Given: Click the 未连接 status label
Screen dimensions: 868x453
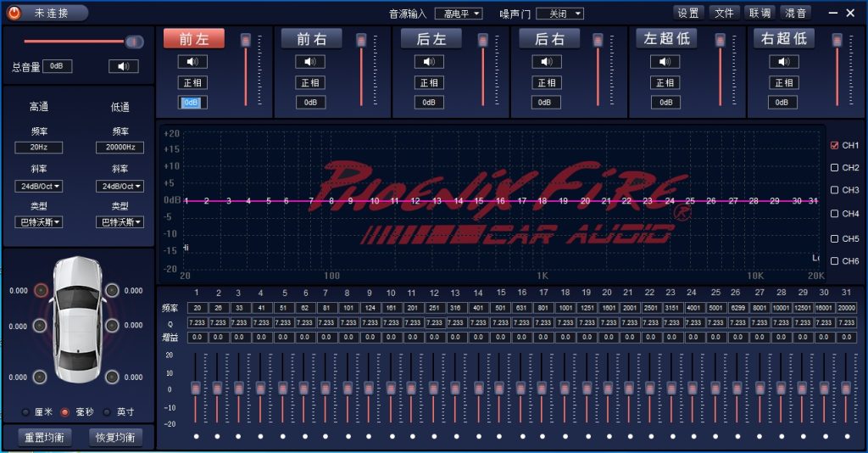Looking at the screenshot, I should tap(51, 13).
